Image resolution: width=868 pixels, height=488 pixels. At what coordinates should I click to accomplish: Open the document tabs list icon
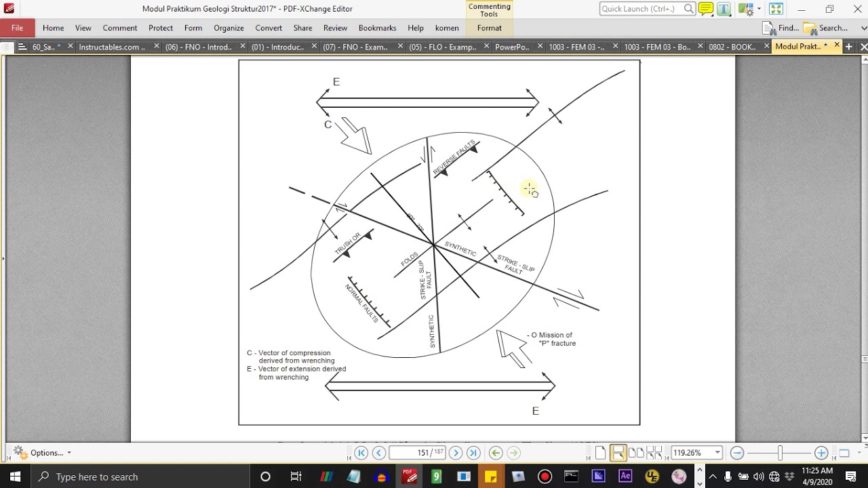pos(22,47)
